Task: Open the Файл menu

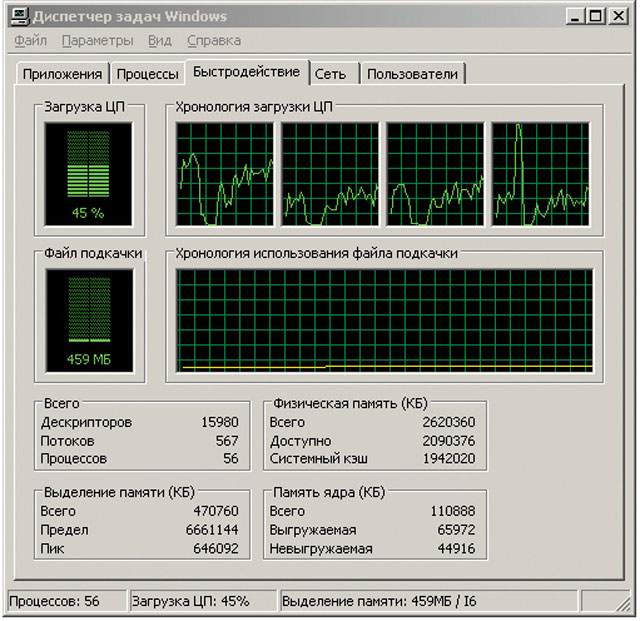Action: (31, 41)
